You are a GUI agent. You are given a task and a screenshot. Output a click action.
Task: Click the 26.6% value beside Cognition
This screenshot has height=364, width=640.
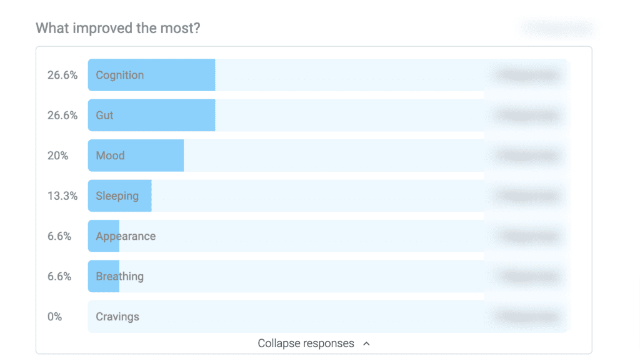click(62, 75)
